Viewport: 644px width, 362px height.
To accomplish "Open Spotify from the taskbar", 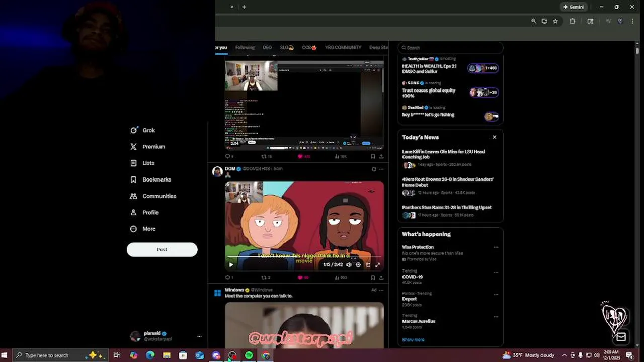I will tap(249, 355).
